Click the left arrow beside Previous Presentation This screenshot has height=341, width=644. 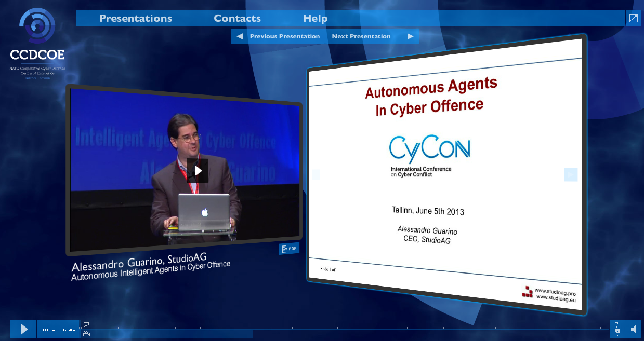240,36
